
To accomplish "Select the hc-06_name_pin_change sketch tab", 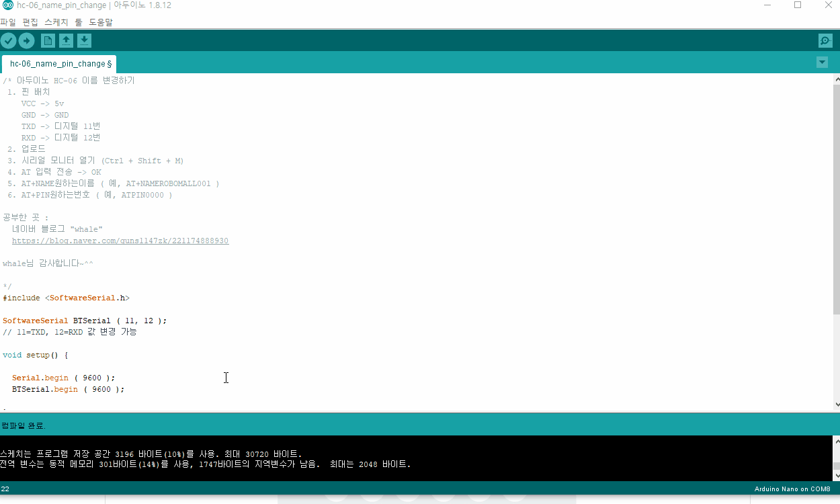I will [60, 64].
